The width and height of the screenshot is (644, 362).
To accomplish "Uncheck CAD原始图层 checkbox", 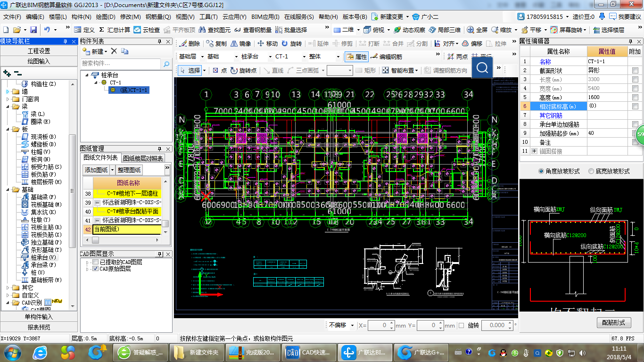I will coord(96,269).
